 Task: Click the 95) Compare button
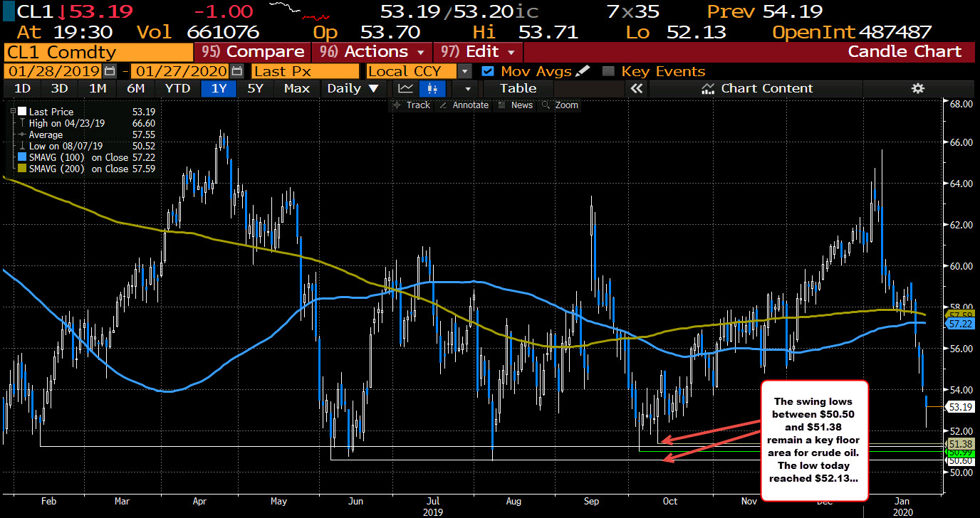point(252,52)
